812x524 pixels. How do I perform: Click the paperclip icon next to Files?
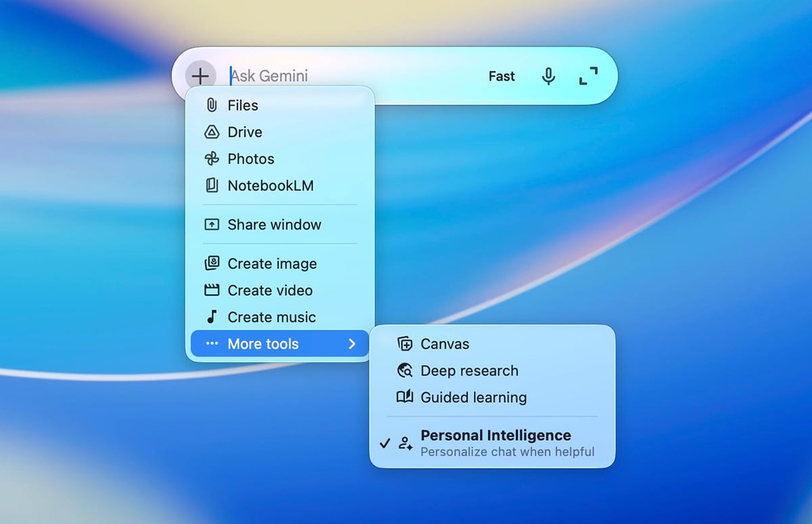point(212,105)
